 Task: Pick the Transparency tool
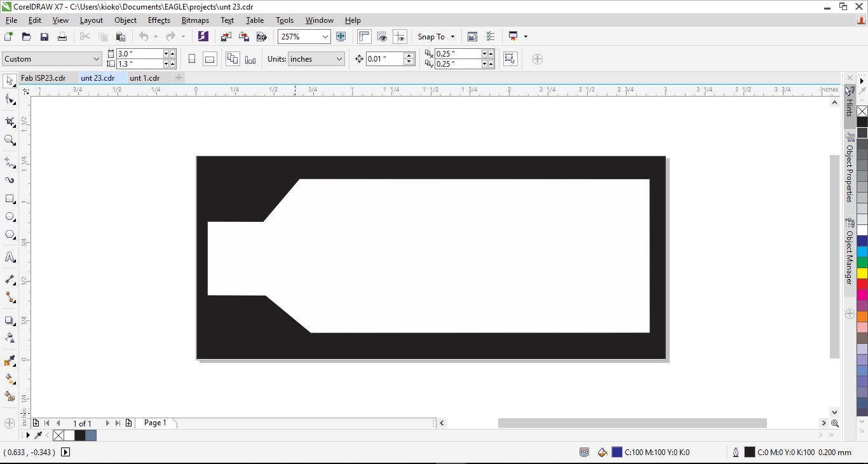[10, 338]
